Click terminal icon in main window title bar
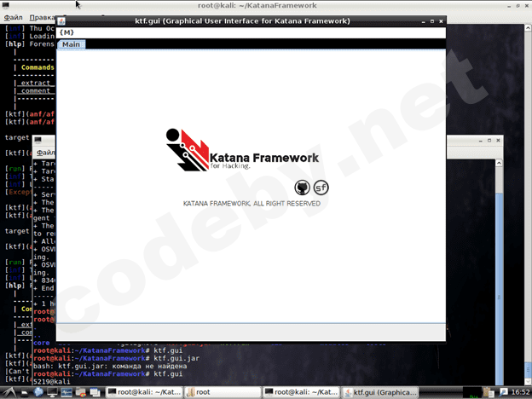Viewport: 532px width, 399px height. (6, 5)
